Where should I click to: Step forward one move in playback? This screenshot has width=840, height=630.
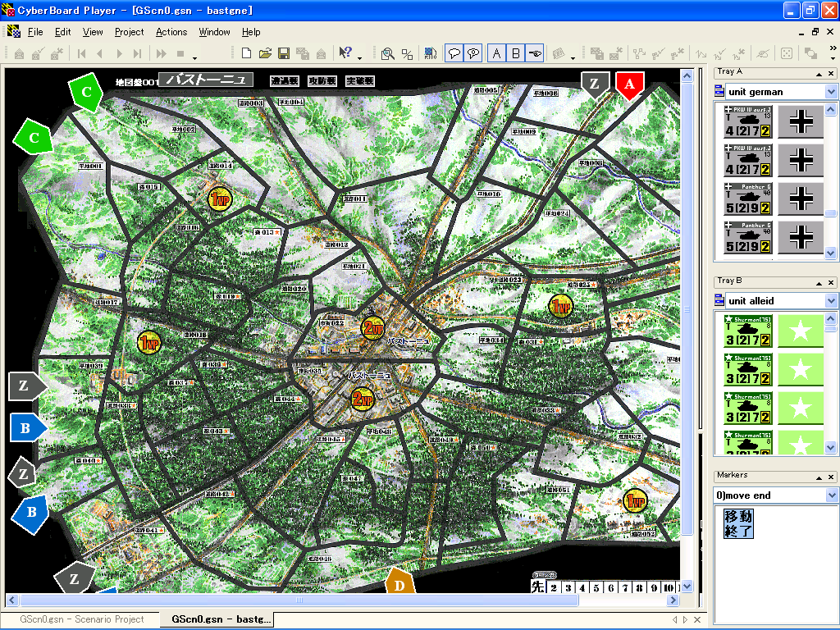tap(119, 53)
